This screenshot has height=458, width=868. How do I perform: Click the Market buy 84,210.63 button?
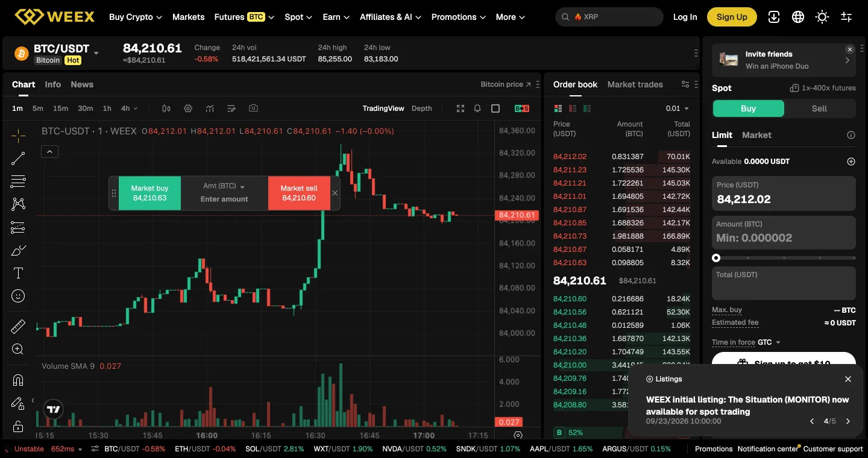point(149,193)
